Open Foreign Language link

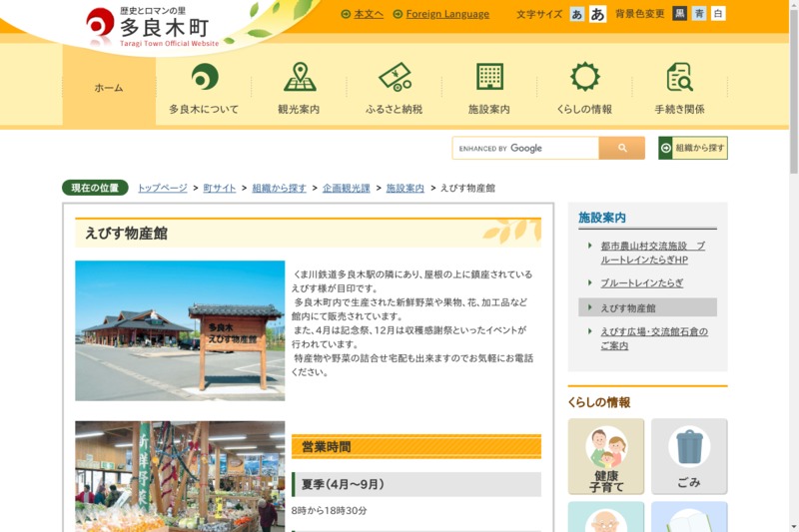coord(446,14)
